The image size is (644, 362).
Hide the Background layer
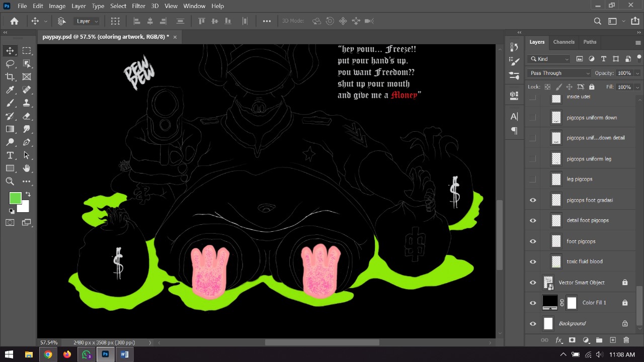[x=533, y=324]
